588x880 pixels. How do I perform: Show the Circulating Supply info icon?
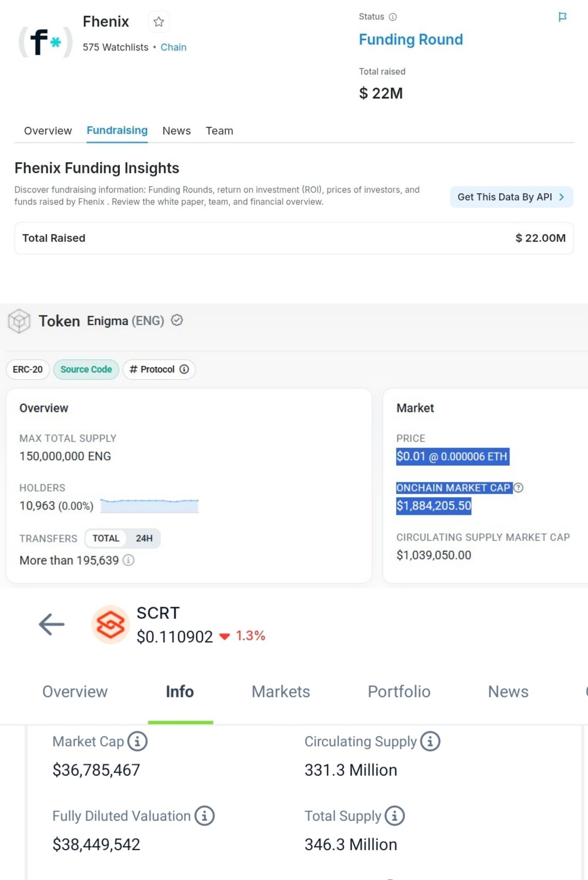tap(430, 742)
